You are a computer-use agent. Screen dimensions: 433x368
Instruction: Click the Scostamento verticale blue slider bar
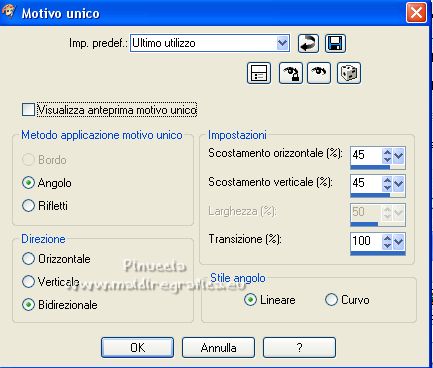[370, 195]
